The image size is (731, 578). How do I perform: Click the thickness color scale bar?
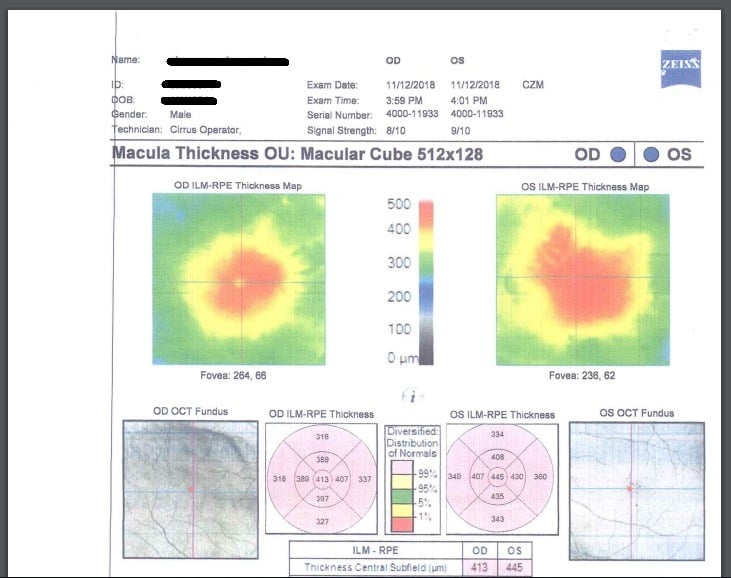coord(425,282)
